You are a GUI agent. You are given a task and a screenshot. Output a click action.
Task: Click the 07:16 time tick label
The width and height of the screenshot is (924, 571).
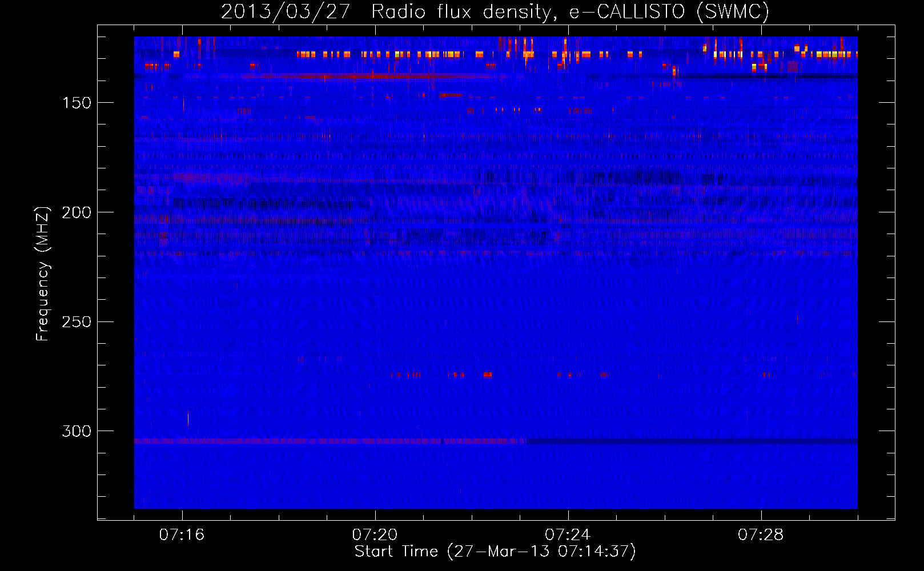pos(182,535)
